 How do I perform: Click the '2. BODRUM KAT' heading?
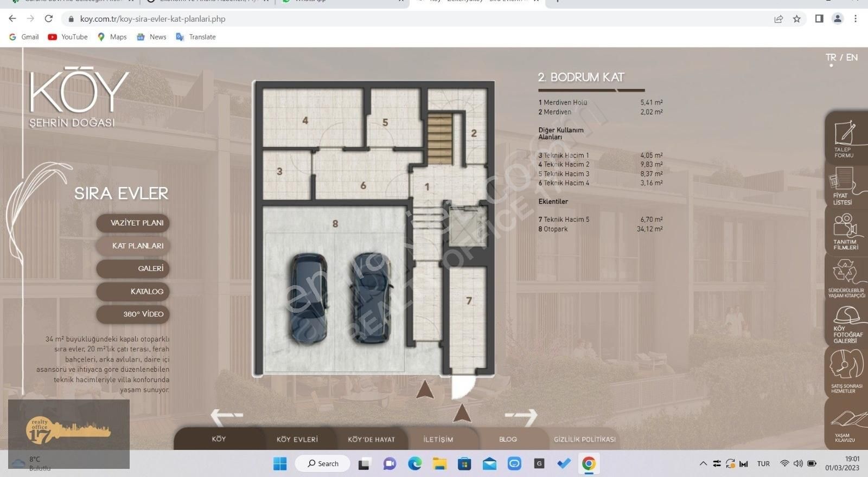(x=581, y=78)
